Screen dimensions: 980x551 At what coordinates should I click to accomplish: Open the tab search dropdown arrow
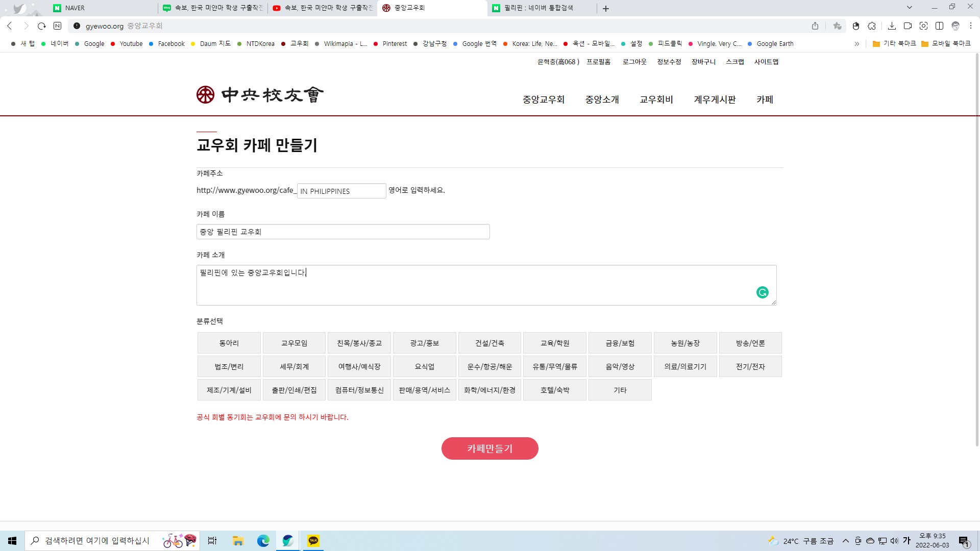tap(909, 8)
